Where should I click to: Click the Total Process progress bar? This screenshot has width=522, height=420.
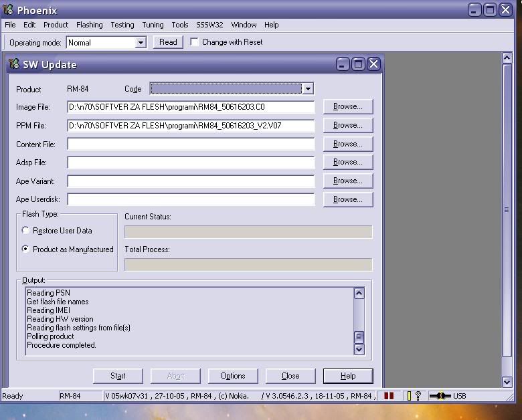[x=248, y=264]
